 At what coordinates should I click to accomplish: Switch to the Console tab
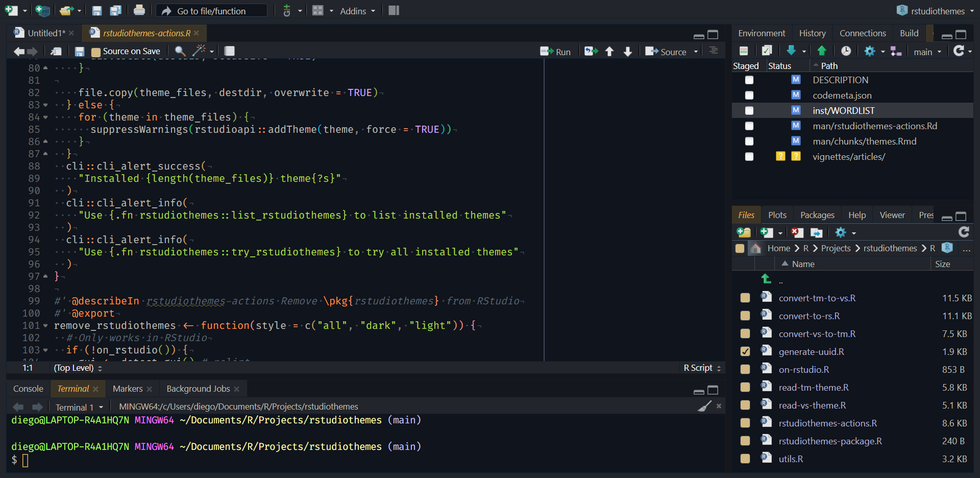point(28,389)
